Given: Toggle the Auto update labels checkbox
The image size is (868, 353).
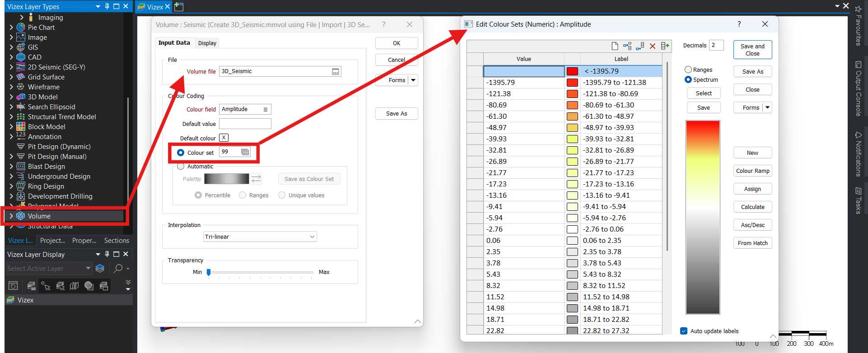Looking at the screenshot, I should pos(684,331).
